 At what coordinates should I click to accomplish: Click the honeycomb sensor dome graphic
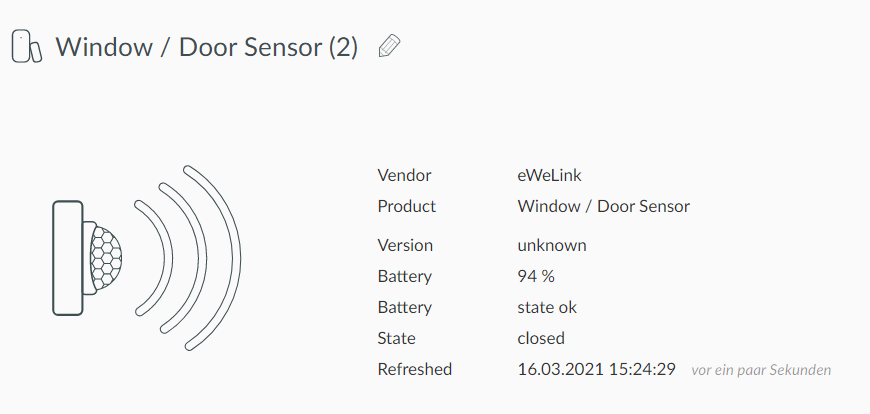(x=107, y=258)
